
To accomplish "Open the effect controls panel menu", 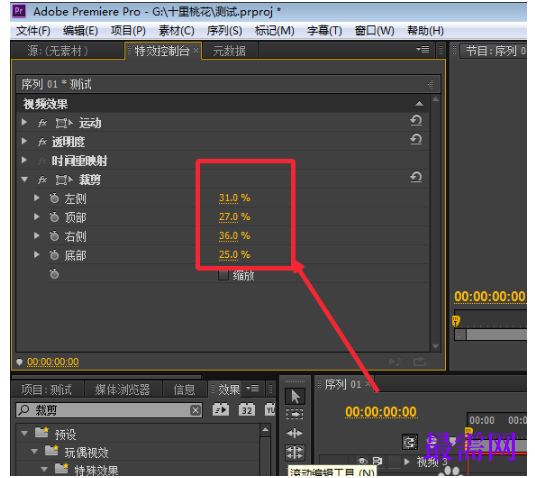I will pyautogui.click(x=423, y=50).
